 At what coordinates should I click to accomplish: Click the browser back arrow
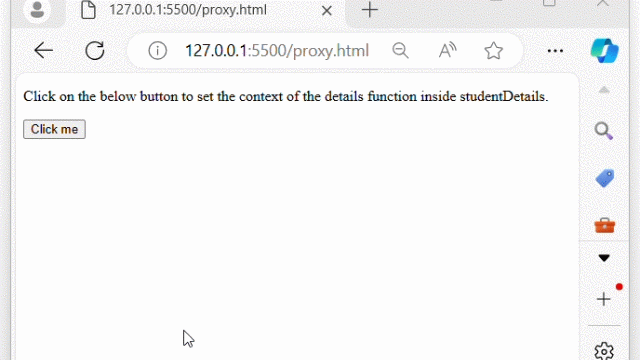coord(44,51)
